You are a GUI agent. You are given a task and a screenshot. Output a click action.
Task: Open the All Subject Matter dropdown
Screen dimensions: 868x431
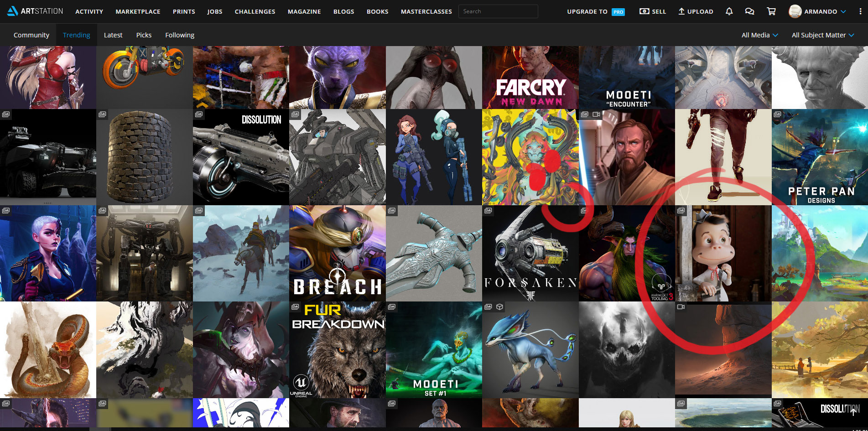(x=822, y=35)
